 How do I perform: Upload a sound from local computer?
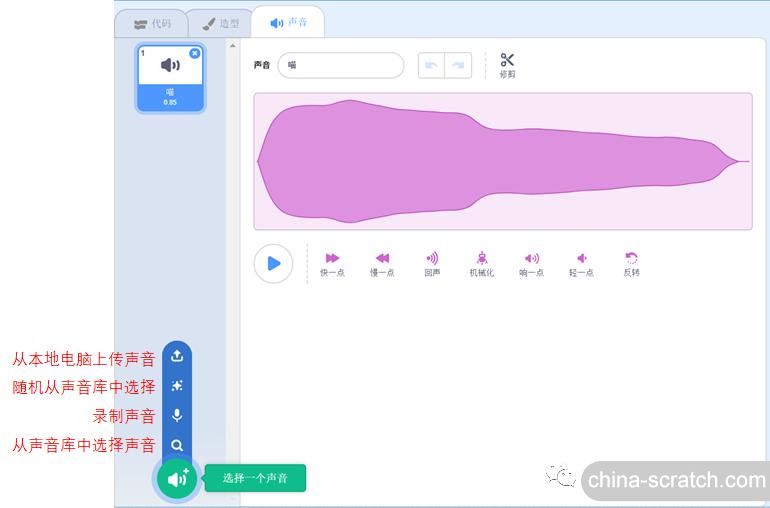(177, 356)
